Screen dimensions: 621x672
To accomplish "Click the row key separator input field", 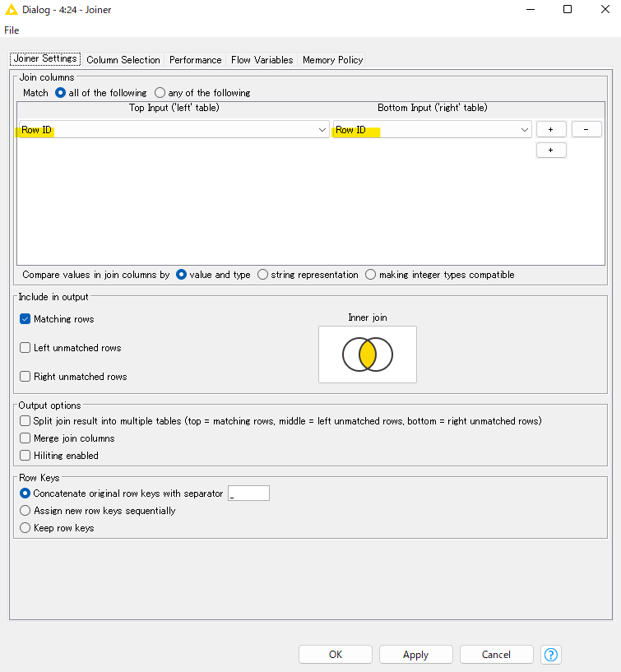I will point(248,494).
